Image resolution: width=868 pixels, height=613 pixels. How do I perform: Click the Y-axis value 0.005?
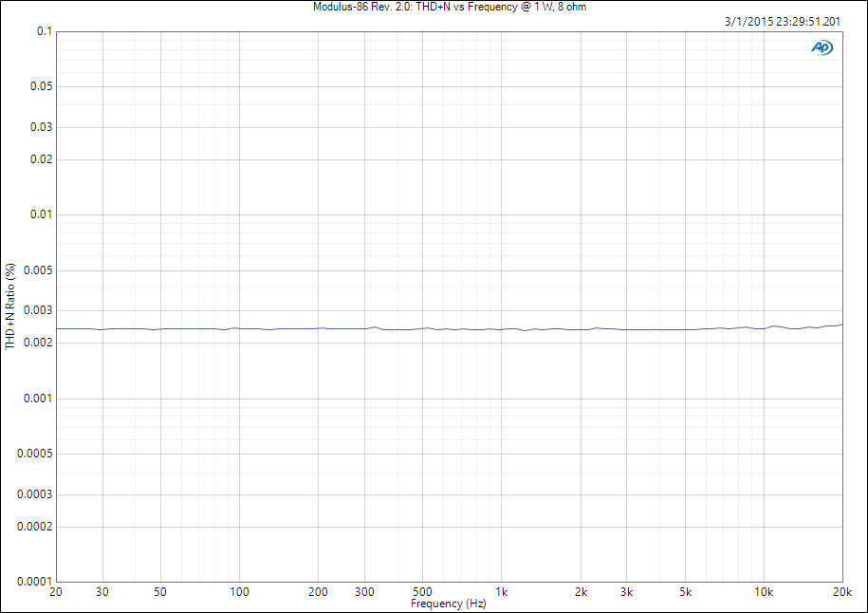[38, 269]
